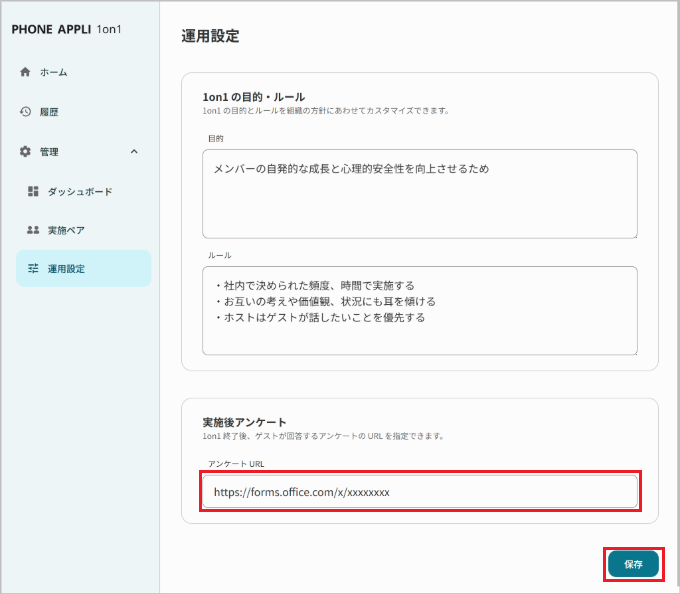Click the ルール field label
This screenshot has height=594, width=680.
pos(219,255)
